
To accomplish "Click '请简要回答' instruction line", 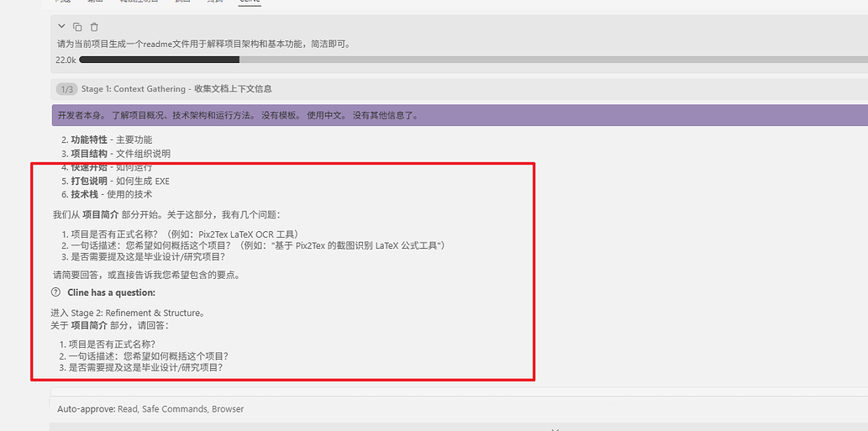I will [x=146, y=275].
